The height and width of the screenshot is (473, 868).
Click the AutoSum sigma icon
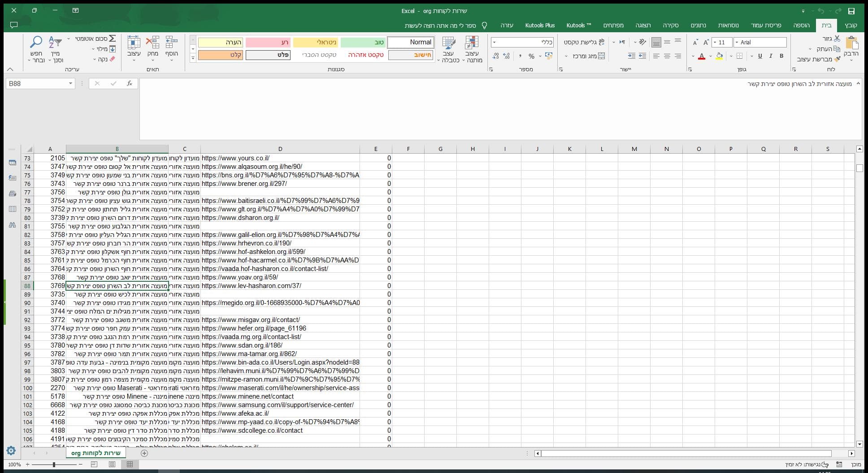112,39
